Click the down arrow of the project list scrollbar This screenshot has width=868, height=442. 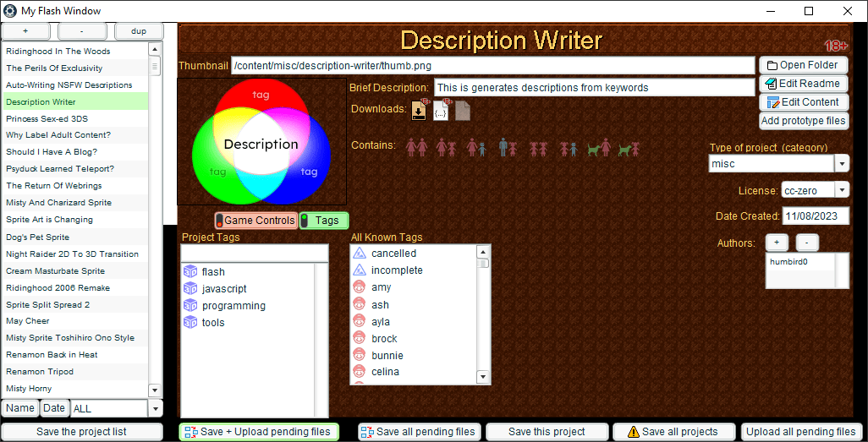[156, 390]
